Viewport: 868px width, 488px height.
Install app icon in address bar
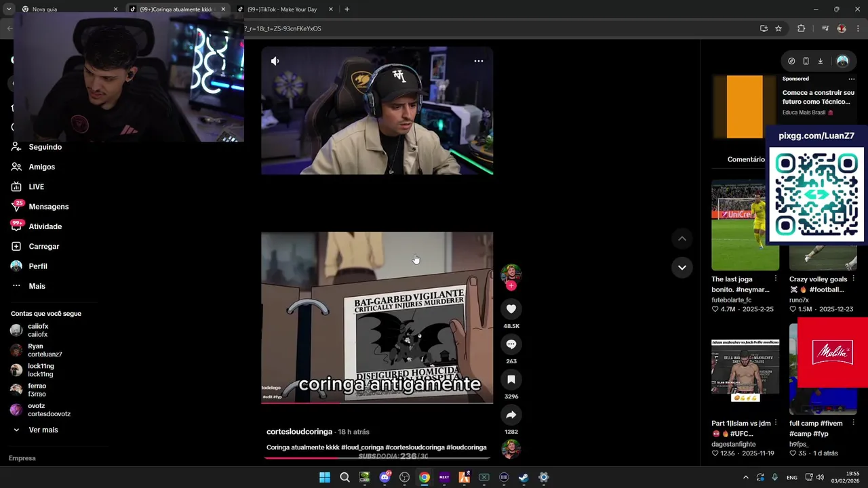(764, 28)
